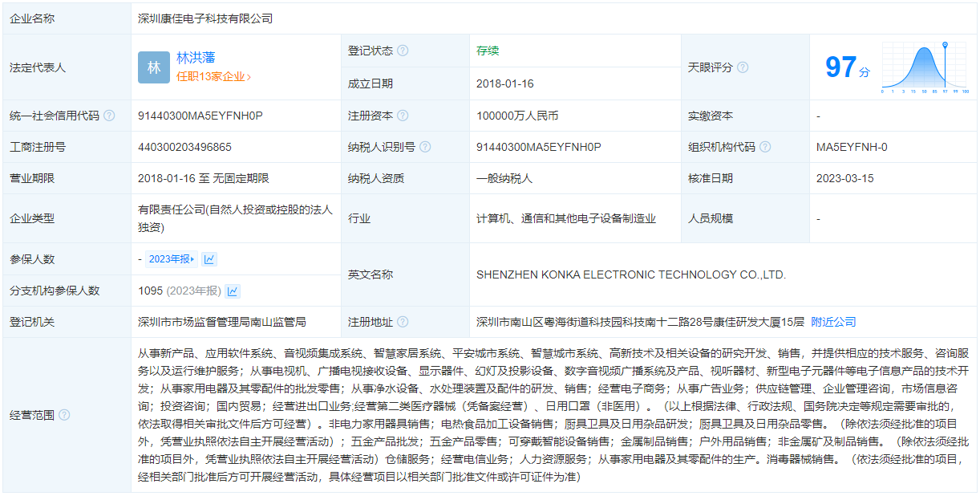980x496 pixels.
Task: Expand the 2023年报 dropdown
Action: click(x=172, y=259)
